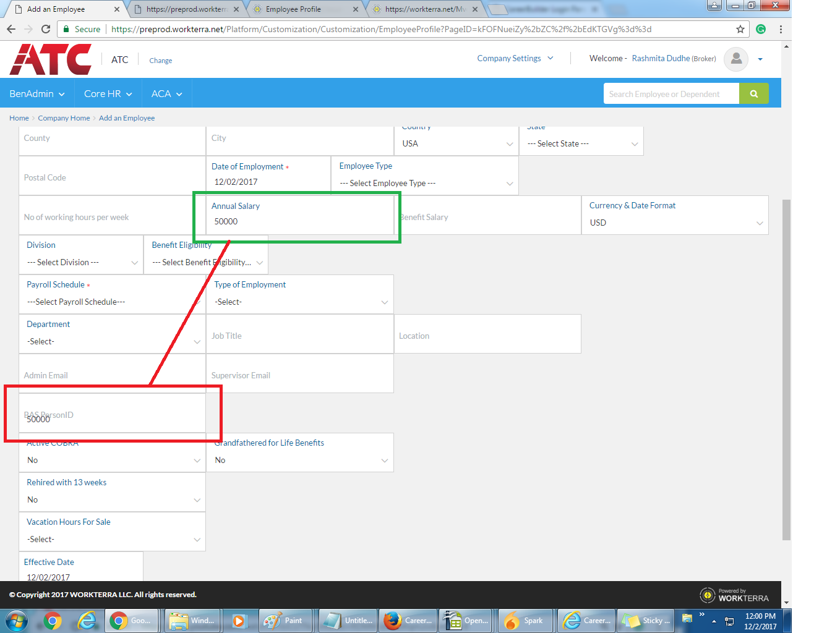This screenshot has height=633, width=840.
Task: Click the browser Back arrow
Action: click(x=11, y=29)
